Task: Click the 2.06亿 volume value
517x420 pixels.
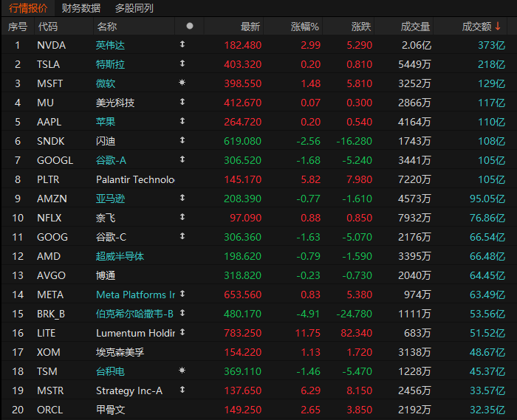Action: (417, 45)
